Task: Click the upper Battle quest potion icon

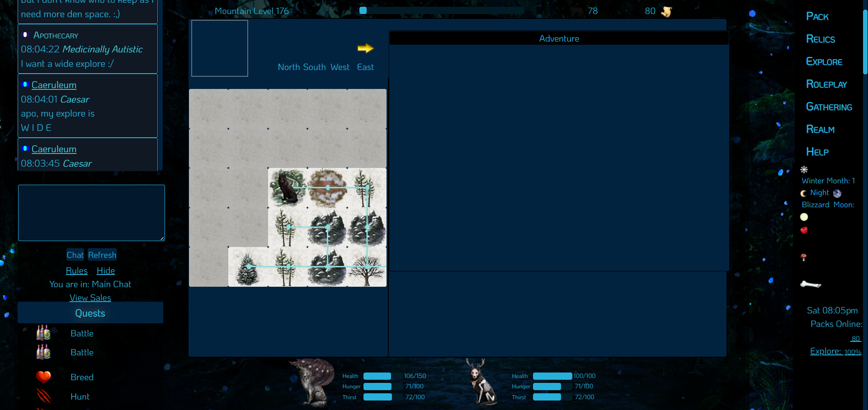Action: pyautogui.click(x=43, y=333)
